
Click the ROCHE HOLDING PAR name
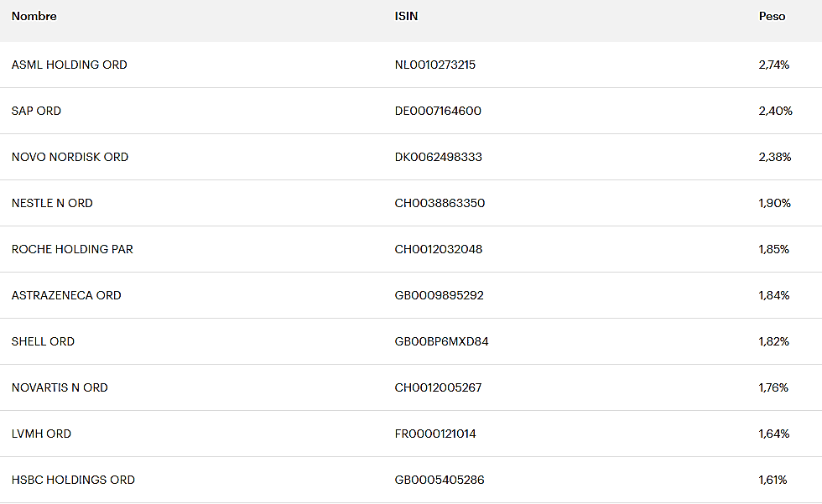72,249
